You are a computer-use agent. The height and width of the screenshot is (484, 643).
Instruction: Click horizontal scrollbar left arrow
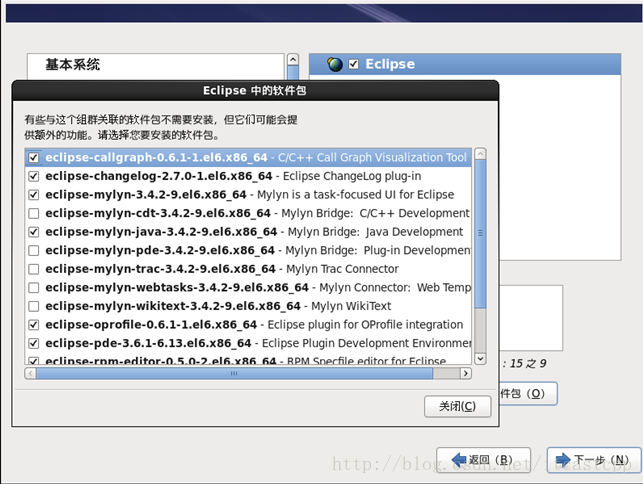pos(30,373)
